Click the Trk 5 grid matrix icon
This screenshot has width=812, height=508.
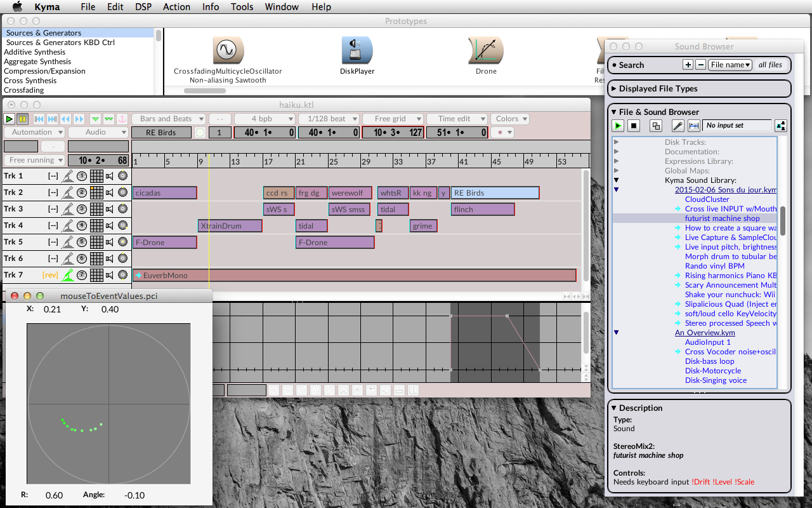pos(96,242)
